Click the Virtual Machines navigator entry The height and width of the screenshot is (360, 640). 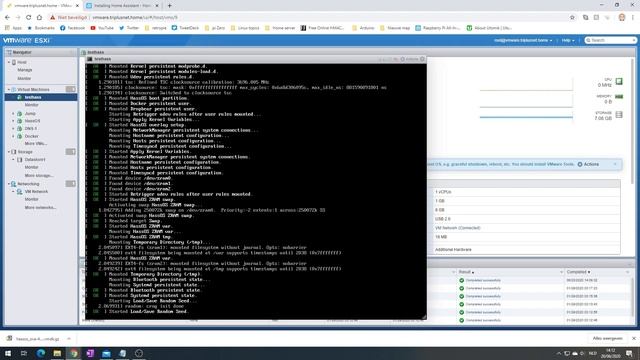33,89
